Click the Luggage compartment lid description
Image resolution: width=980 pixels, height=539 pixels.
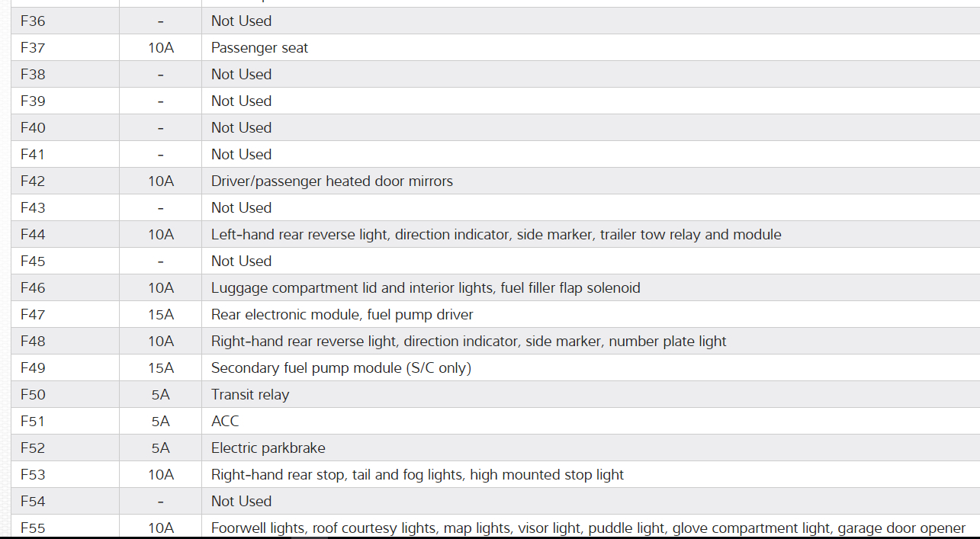point(426,288)
